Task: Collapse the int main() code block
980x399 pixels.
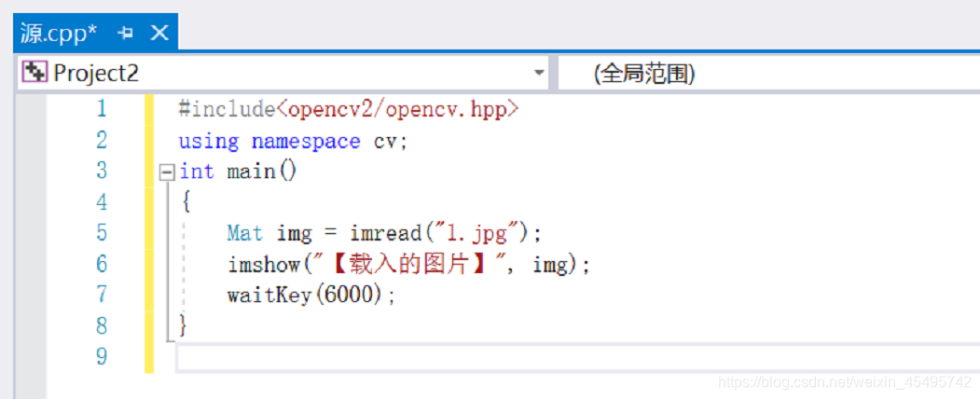Action: 167,172
